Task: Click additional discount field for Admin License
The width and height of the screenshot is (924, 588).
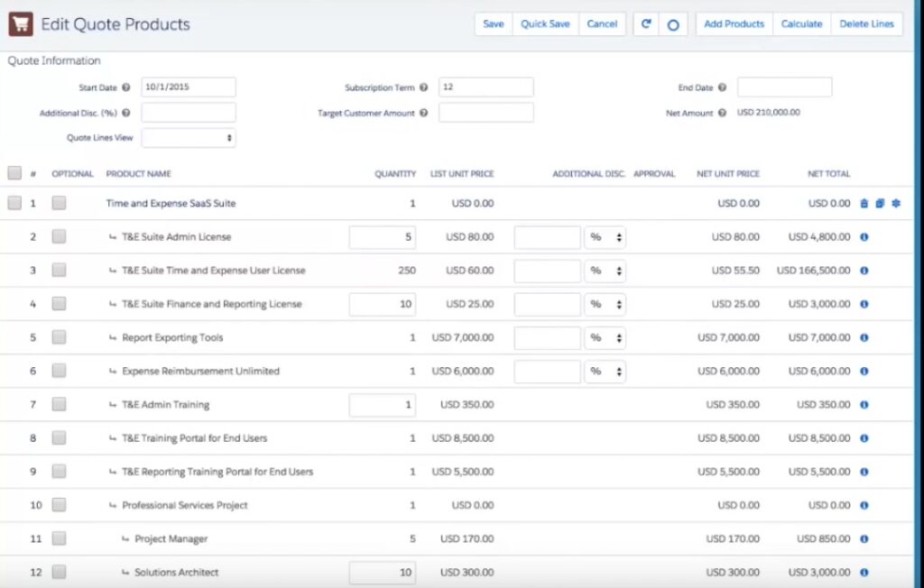Action: coord(548,237)
